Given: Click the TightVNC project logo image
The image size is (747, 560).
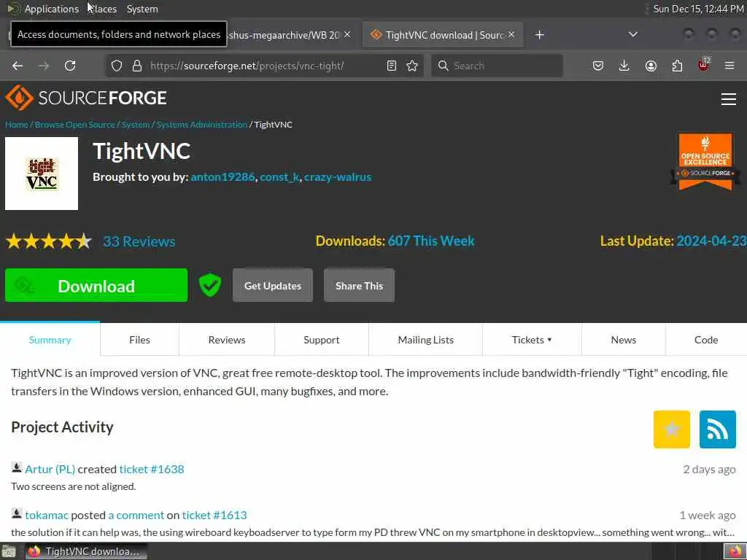Looking at the screenshot, I should coord(42,174).
